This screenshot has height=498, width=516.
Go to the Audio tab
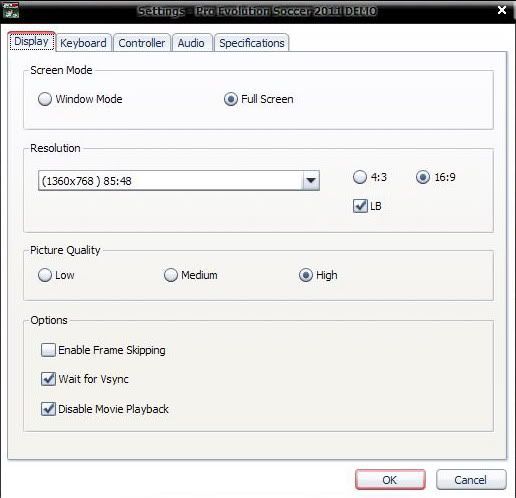[191, 43]
